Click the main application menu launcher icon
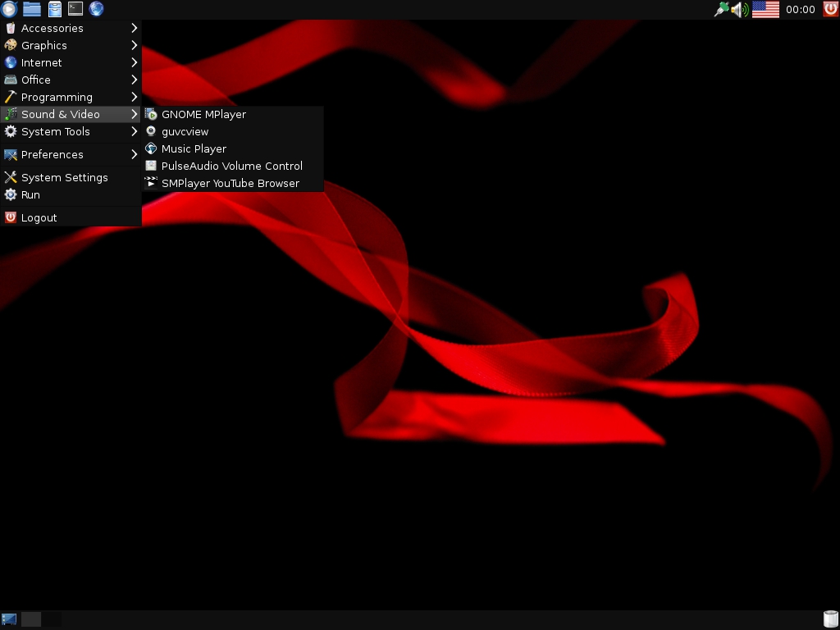 coord(9,9)
